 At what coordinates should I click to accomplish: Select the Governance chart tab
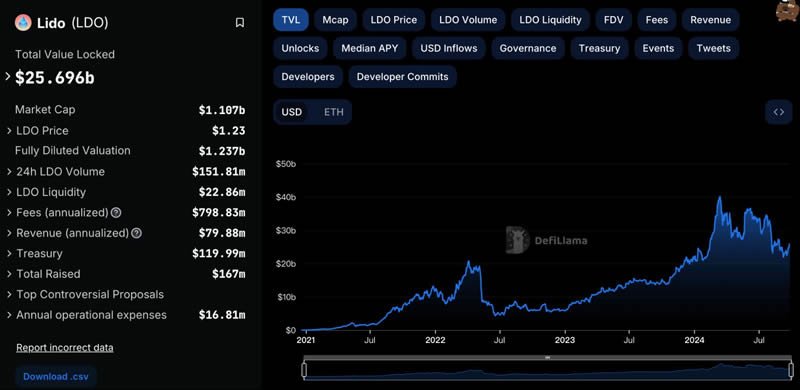pos(528,48)
